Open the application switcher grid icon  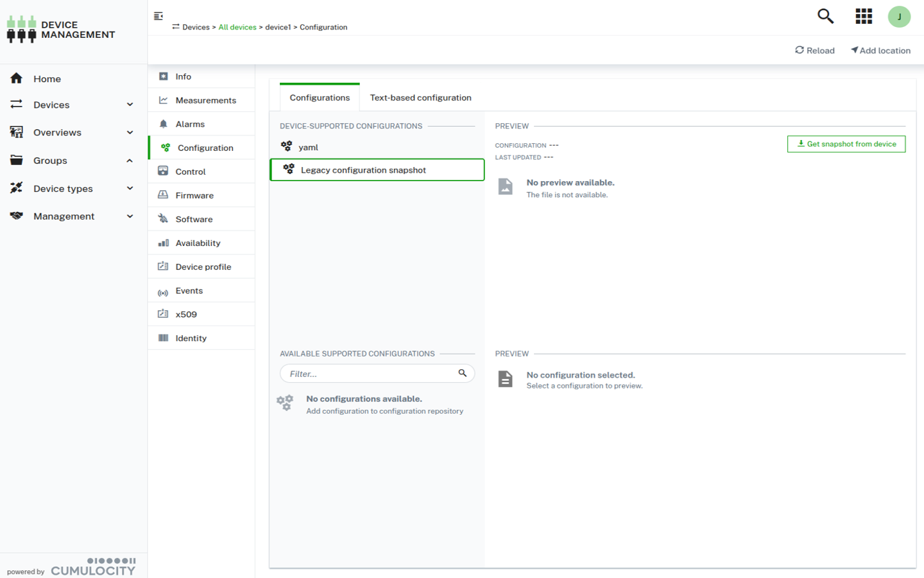coord(864,16)
